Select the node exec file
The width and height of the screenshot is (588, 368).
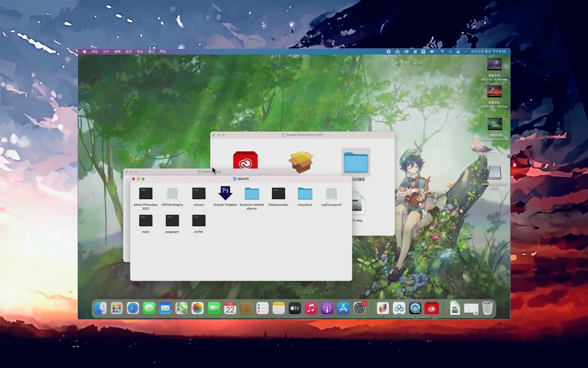tap(146, 220)
